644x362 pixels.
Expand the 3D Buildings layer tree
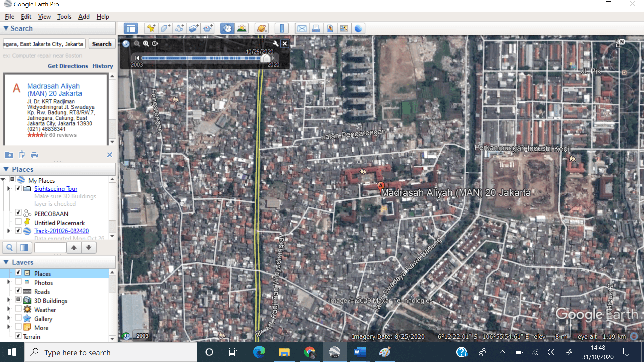(x=9, y=300)
